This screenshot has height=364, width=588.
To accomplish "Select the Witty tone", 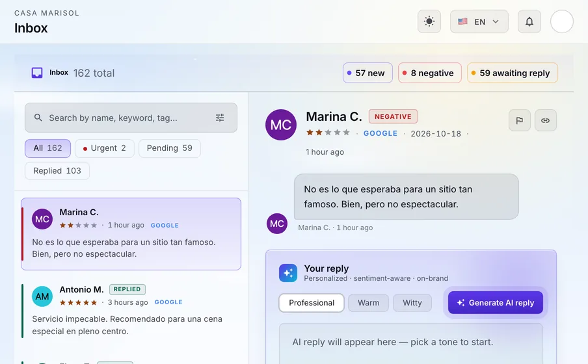I will point(412,303).
